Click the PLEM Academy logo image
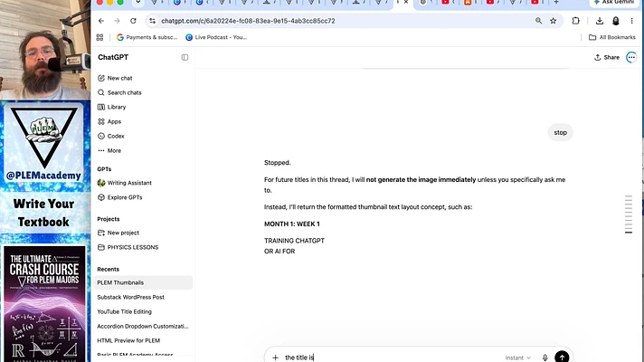Screen dimensions: 644x362 pos(43,143)
